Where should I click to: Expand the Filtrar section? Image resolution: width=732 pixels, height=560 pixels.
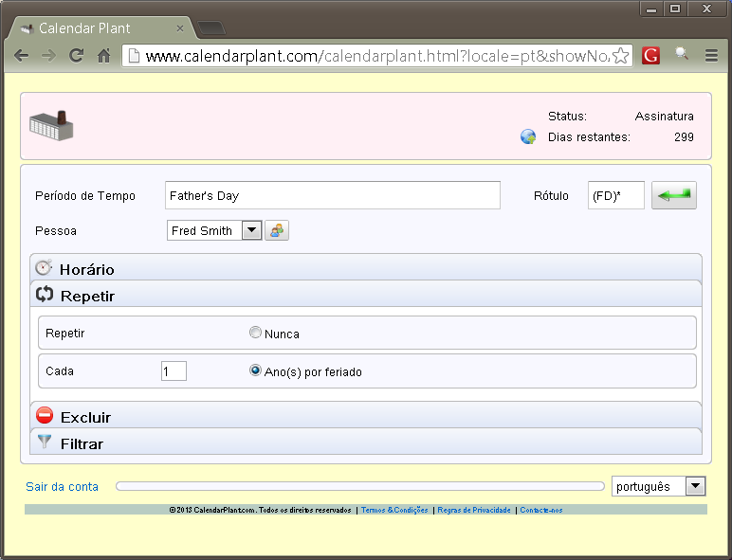click(x=82, y=443)
